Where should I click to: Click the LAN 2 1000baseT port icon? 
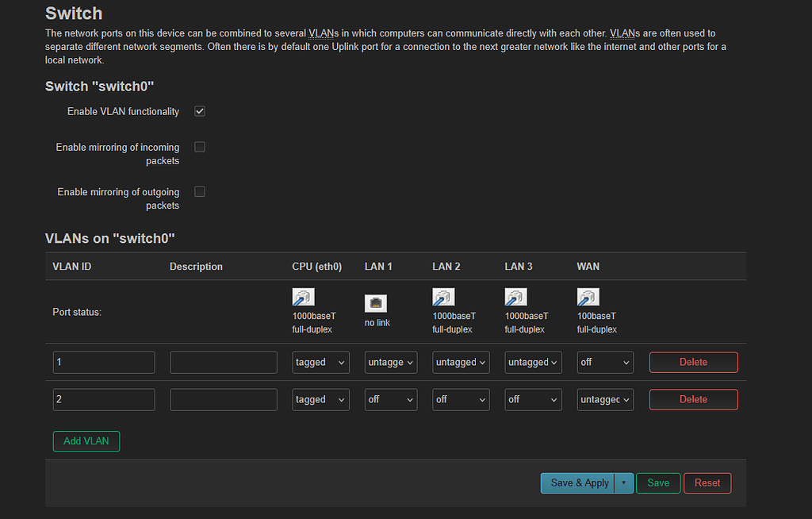tap(443, 297)
